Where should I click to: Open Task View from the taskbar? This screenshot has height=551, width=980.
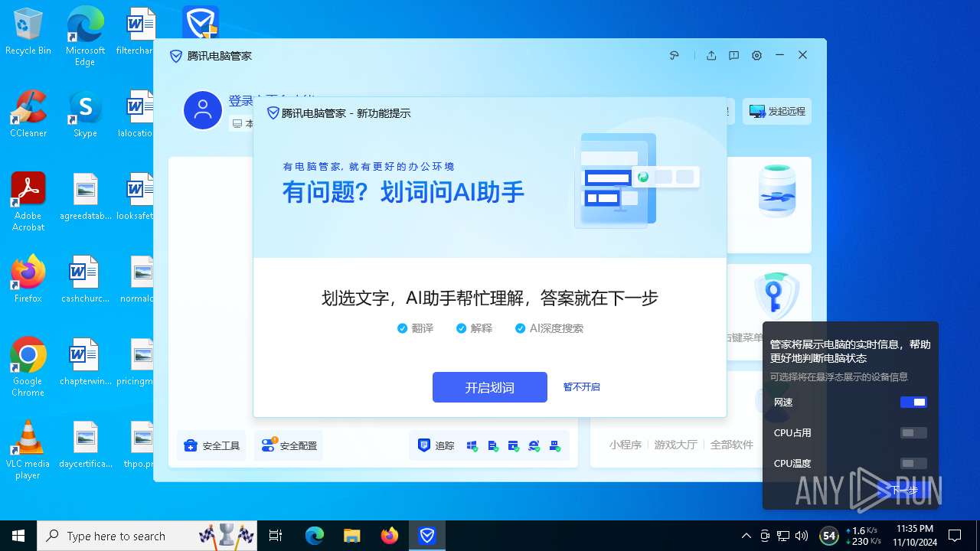click(276, 536)
